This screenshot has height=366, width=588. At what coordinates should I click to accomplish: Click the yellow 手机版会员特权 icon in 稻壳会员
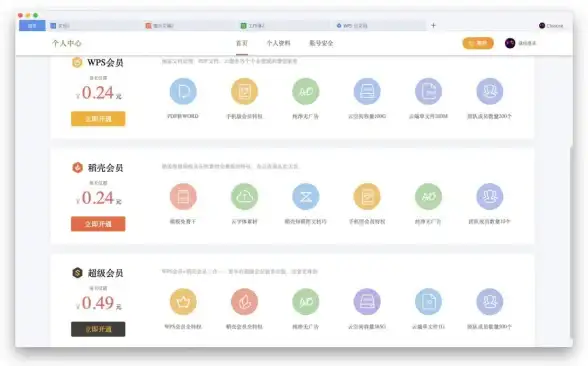point(367,196)
